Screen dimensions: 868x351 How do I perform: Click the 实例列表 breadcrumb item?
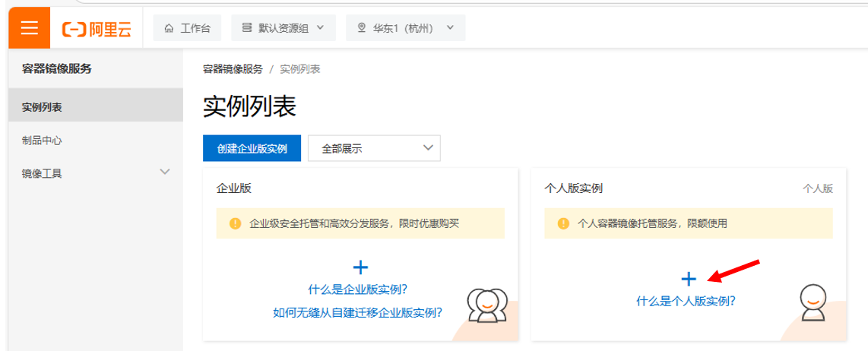pos(300,69)
